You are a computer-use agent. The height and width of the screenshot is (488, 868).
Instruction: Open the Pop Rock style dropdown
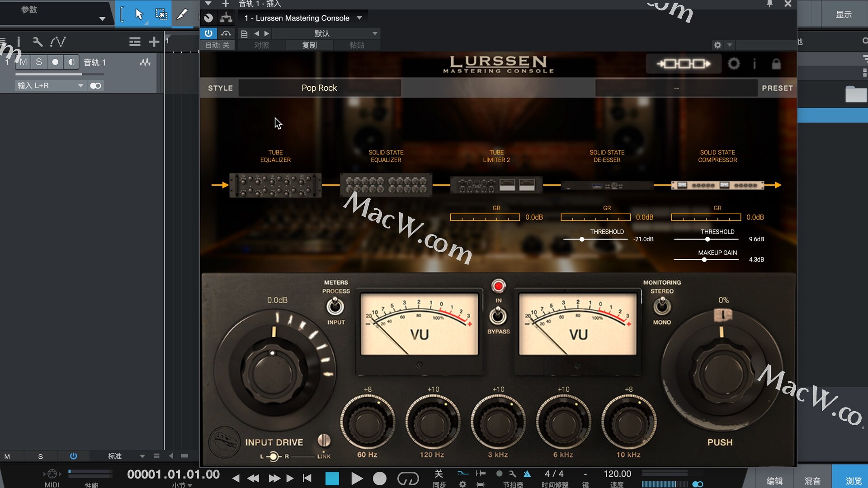pos(319,88)
